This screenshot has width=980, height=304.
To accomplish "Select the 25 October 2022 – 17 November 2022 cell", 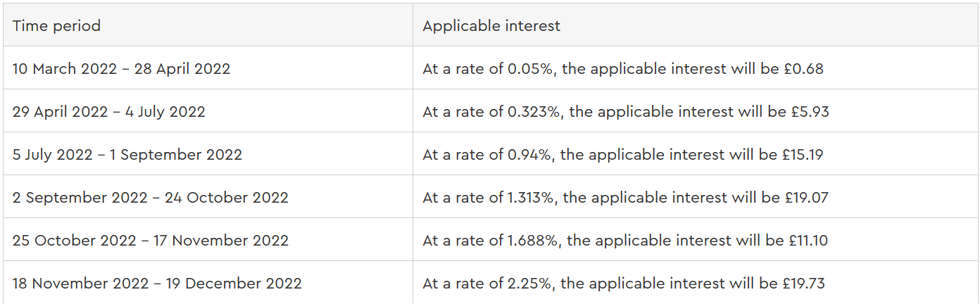I will click(150, 241).
